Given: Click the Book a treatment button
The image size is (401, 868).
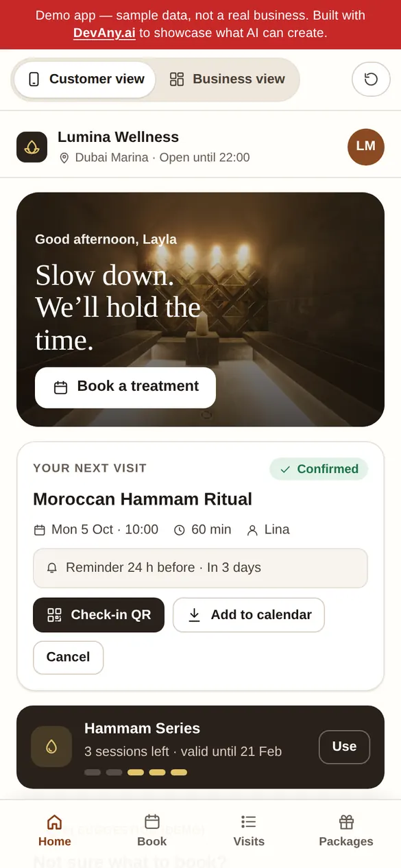Looking at the screenshot, I should [x=125, y=387].
